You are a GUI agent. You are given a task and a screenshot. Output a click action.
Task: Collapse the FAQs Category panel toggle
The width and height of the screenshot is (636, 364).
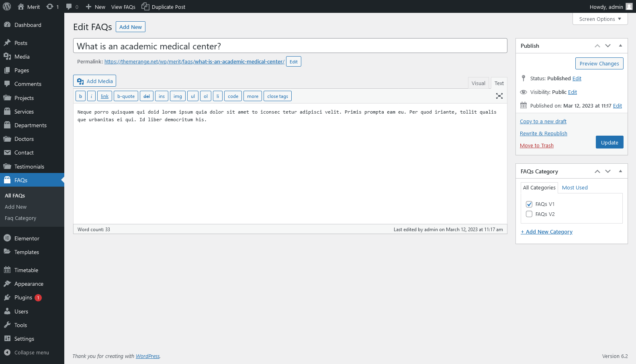tap(620, 171)
